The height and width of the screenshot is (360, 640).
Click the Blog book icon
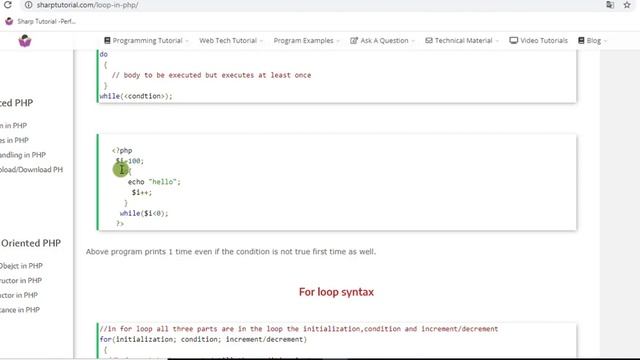point(581,40)
